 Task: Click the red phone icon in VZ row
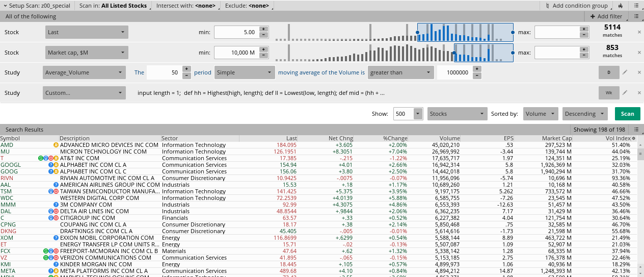click(56, 258)
